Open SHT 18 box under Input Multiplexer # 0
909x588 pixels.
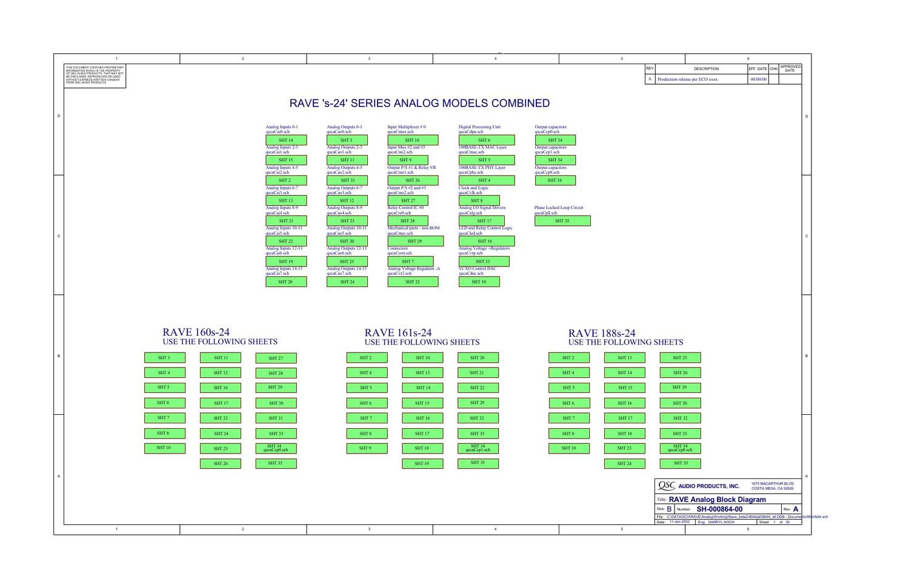click(413, 140)
